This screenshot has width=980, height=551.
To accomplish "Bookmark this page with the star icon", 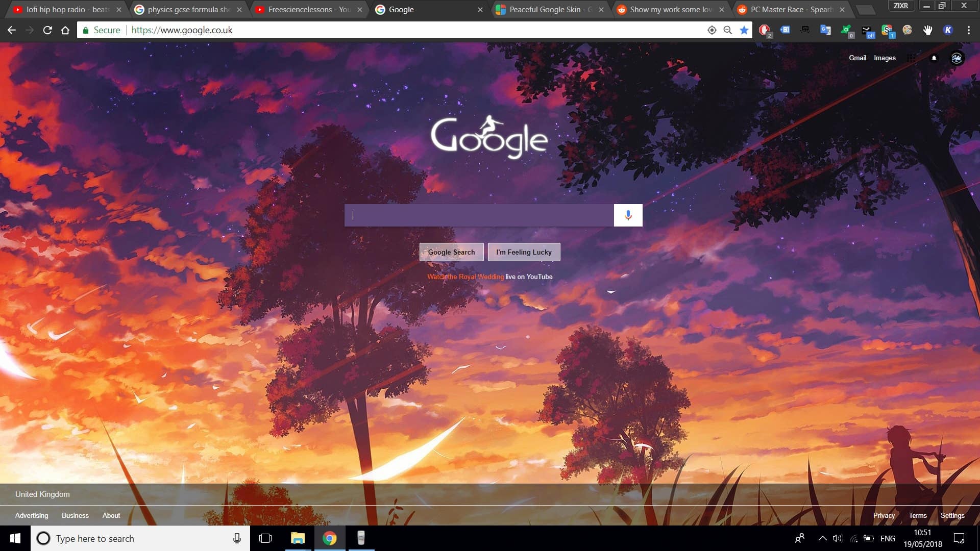I will pos(744,30).
